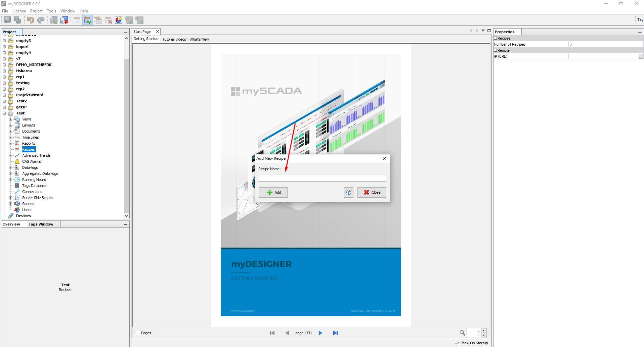This screenshot has height=347, width=644.
Task: Click the Project tree scrollbar down arrow
Action: (x=126, y=216)
